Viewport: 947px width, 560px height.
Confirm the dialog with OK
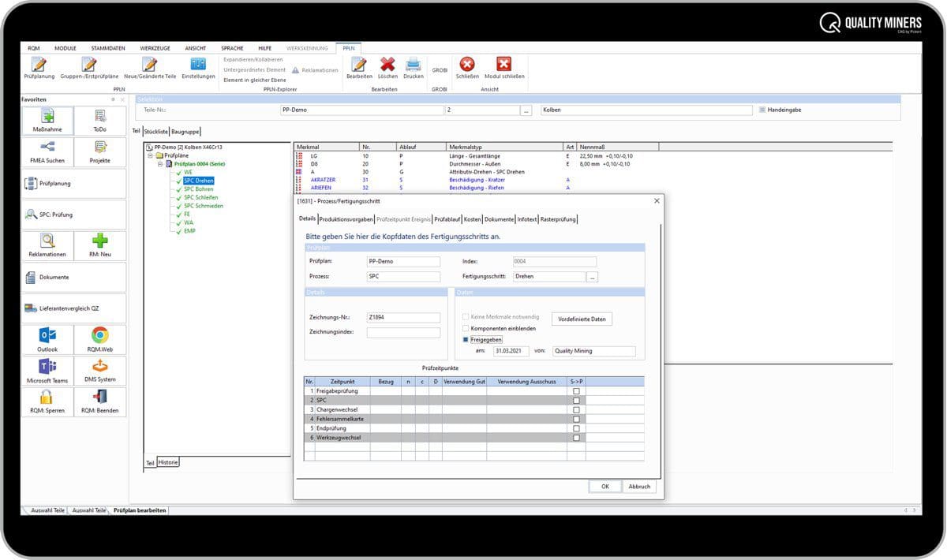(605, 486)
